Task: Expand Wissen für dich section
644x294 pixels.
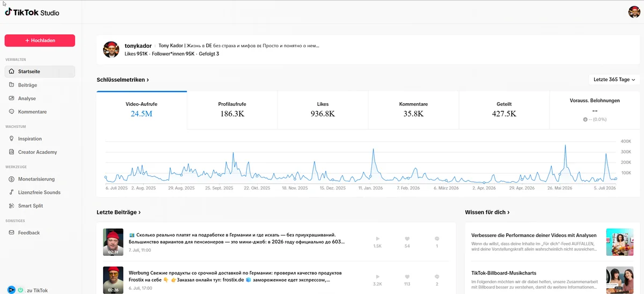Action: [487, 212]
